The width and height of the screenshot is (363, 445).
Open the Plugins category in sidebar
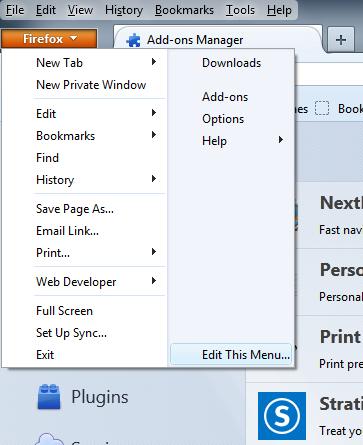[100, 397]
